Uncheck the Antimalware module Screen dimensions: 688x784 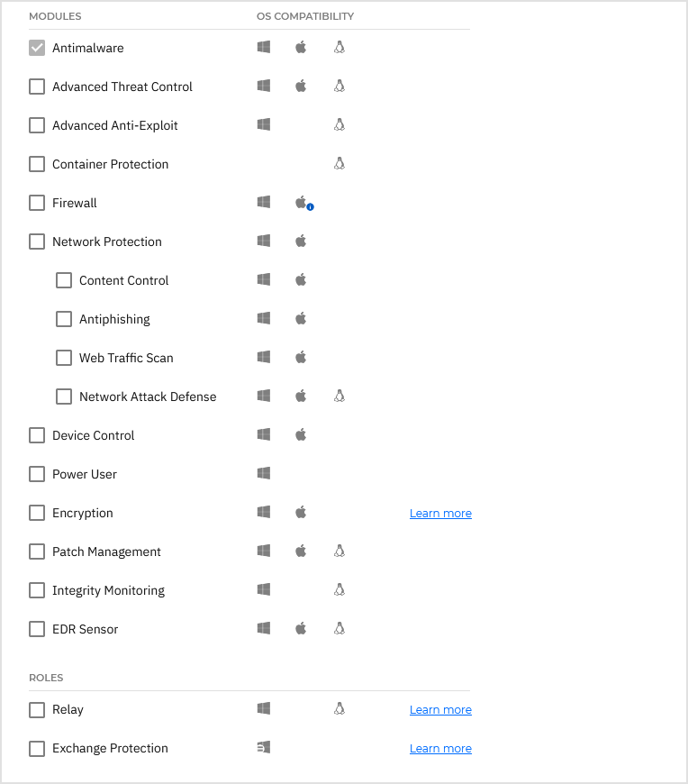(37, 47)
